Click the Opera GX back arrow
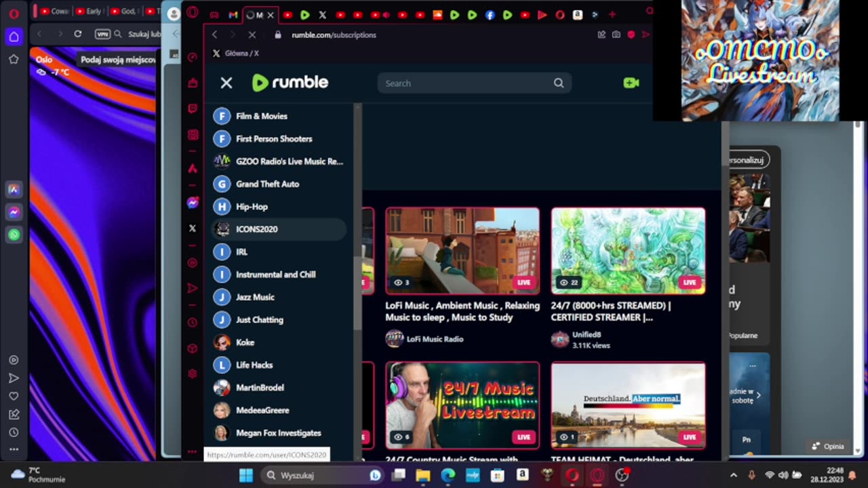Screen dimensions: 868x488 click(x=214, y=35)
